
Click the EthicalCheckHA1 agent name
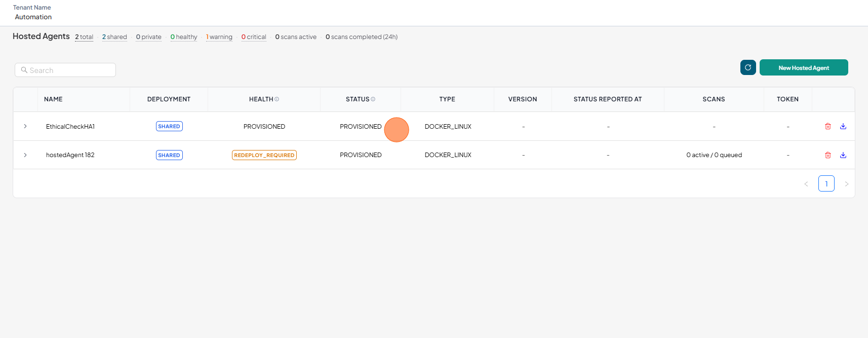[x=70, y=127]
